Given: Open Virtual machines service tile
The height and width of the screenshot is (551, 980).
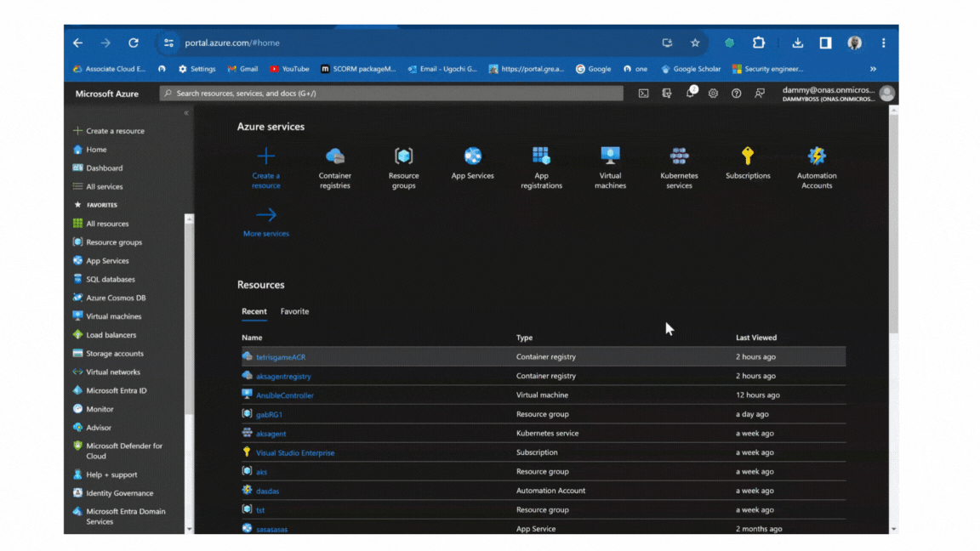Looking at the screenshot, I should [x=610, y=168].
